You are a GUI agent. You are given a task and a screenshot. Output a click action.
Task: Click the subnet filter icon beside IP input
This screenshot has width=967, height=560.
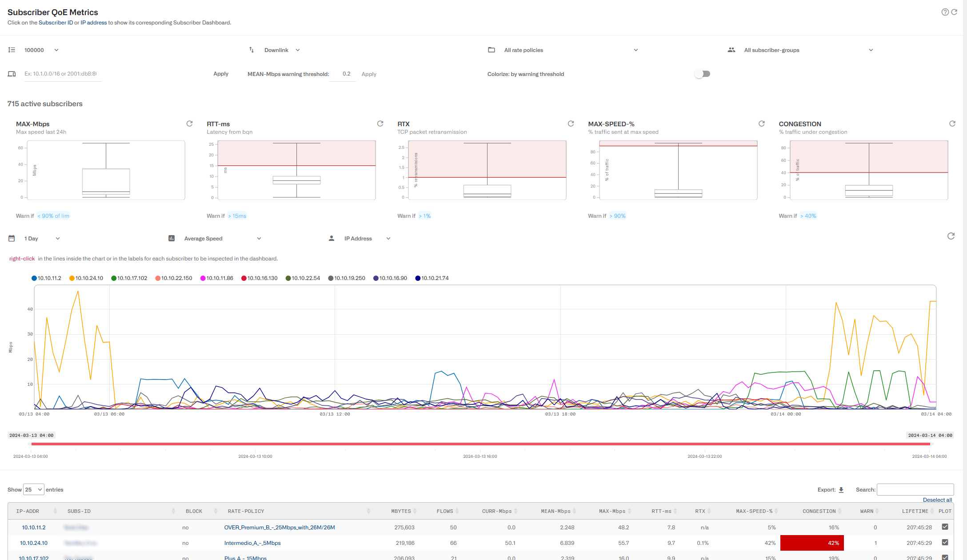coord(12,74)
